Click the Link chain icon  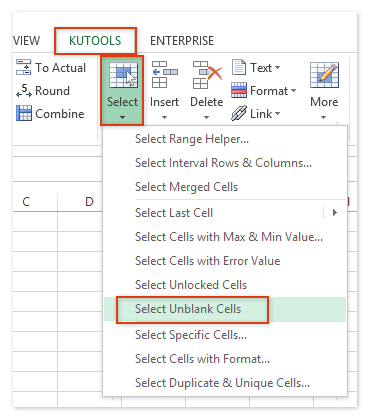click(x=239, y=113)
